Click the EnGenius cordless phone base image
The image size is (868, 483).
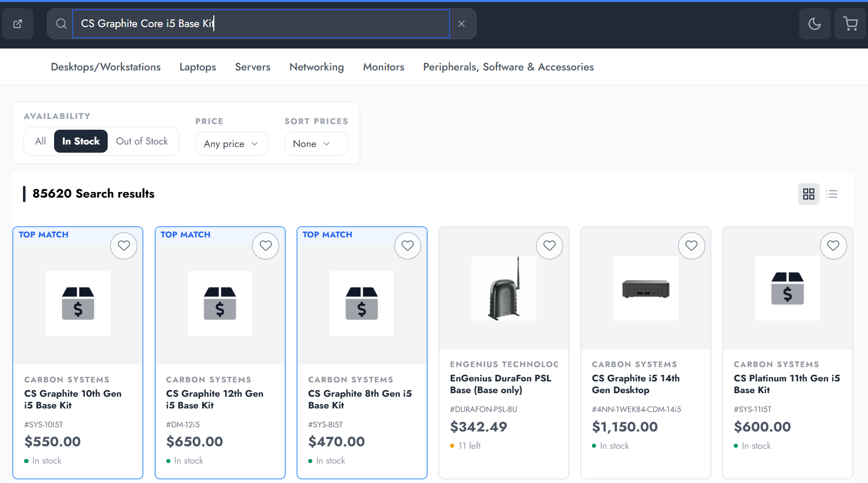click(x=504, y=288)
